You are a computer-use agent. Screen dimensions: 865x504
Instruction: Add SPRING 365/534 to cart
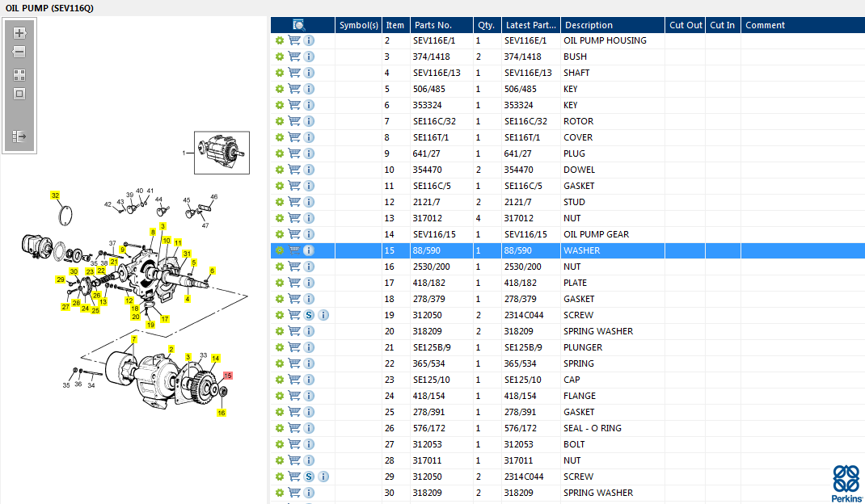(x=294, y=363)
